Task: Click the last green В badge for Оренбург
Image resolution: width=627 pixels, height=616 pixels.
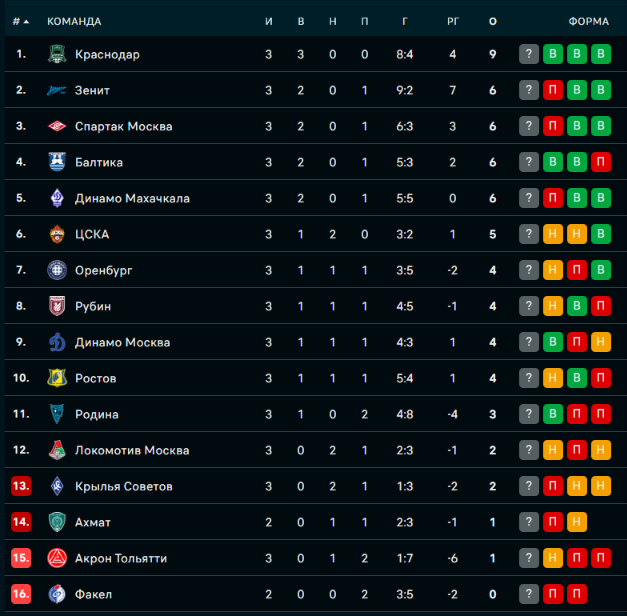Action: (x=601, y=270)
